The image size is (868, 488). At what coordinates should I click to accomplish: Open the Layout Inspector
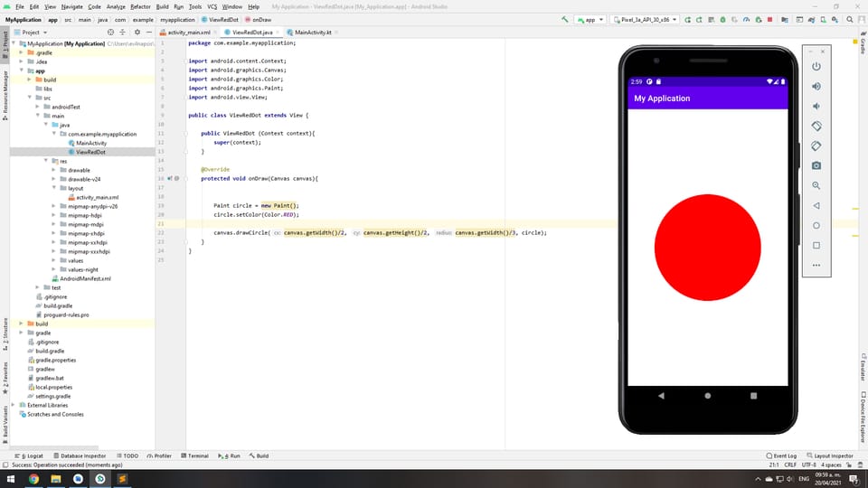tap(830, 455)
